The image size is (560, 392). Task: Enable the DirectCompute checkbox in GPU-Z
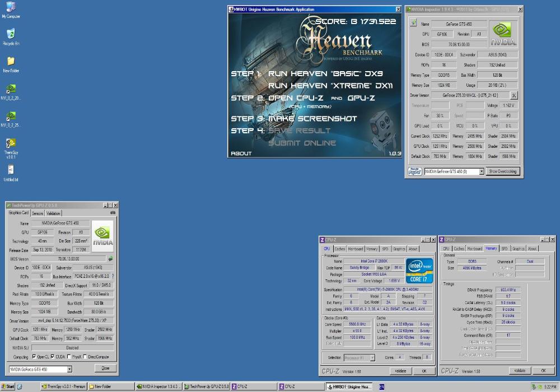85,357
